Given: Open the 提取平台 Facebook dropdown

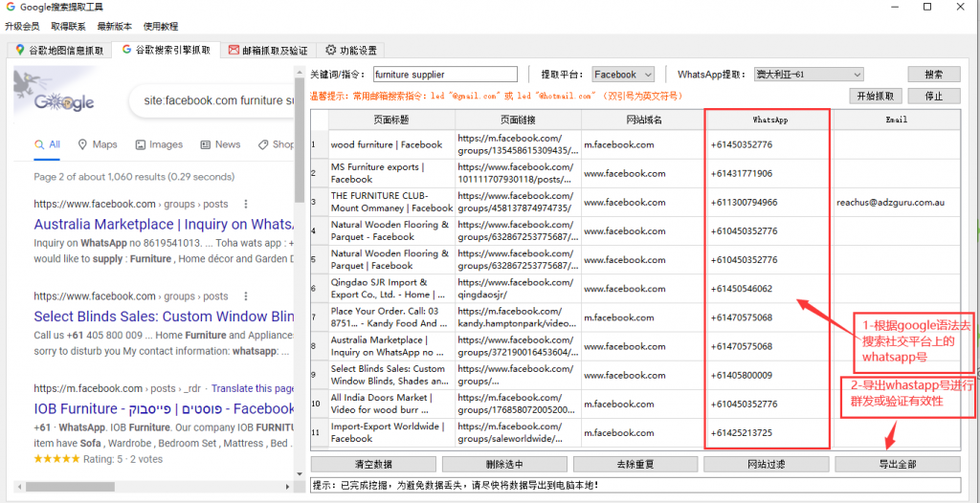Looking at the screenshot, I should pyautogui.click(x=623, y=75).
